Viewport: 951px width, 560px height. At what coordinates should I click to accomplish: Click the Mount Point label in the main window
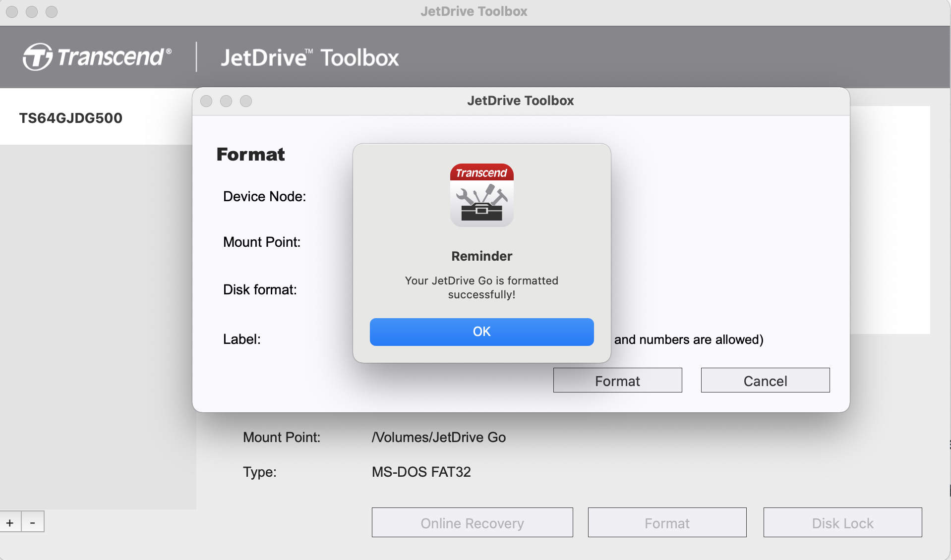coord(281,437)
